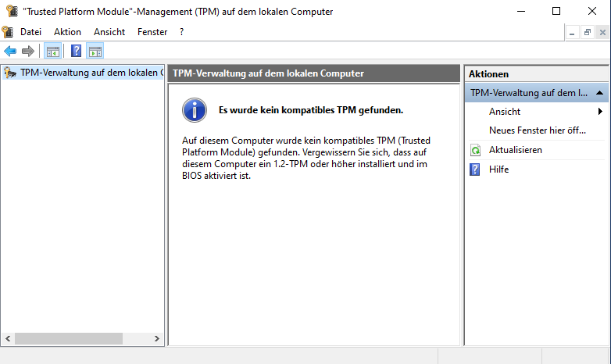The image size is (611, 364).
Task: Restore the inner MDI child window
Action: click(587, 32)
